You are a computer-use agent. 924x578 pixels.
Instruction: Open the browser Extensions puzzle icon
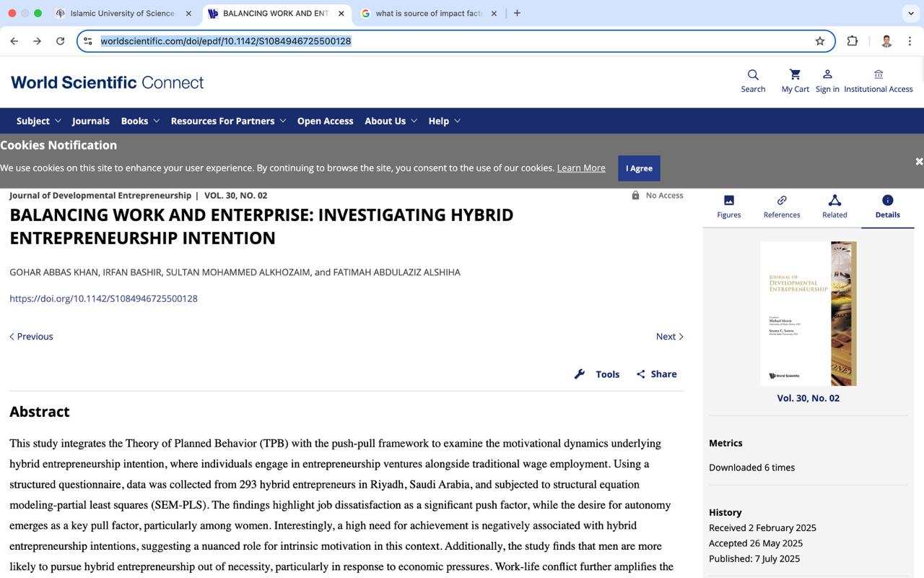pos(853,41)
